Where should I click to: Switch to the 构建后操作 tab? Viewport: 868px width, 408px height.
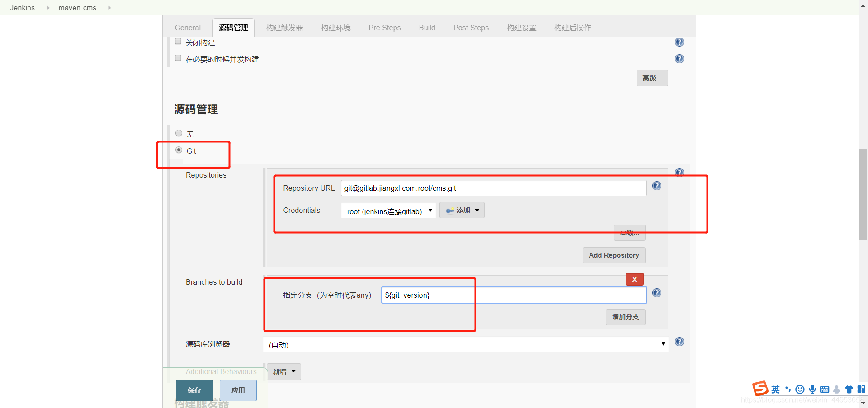(x=572, y=28)
